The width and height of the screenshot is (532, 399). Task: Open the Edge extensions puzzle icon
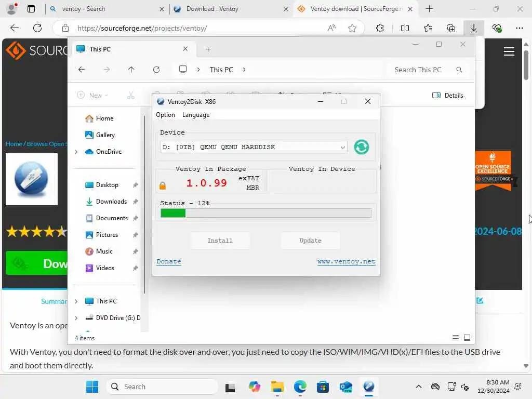(380, 28)
